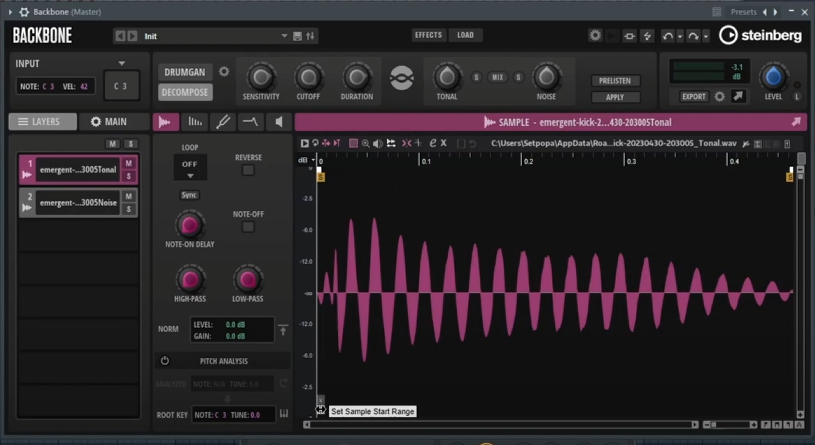Click the MIX button between Tonal and Noise

point(497,77)
